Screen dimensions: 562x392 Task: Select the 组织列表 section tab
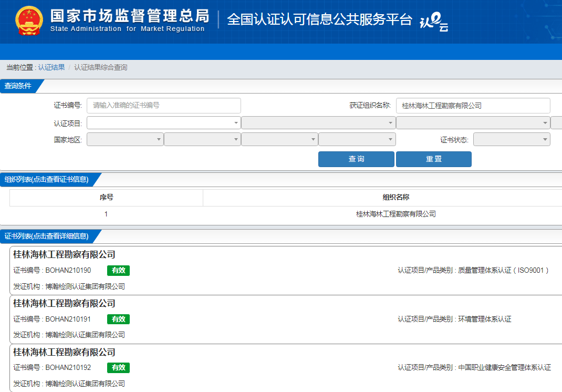(x=47, y=180)
